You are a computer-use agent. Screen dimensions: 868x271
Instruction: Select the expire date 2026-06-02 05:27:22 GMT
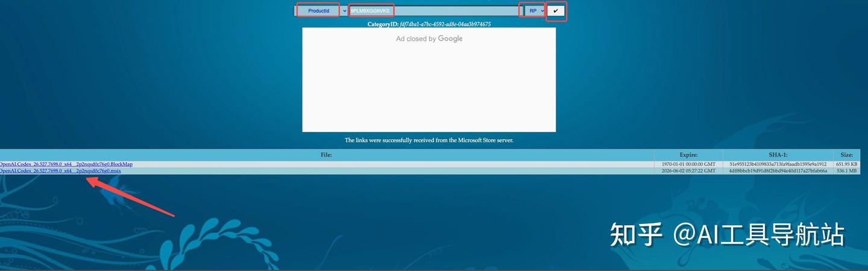[688, 171]
